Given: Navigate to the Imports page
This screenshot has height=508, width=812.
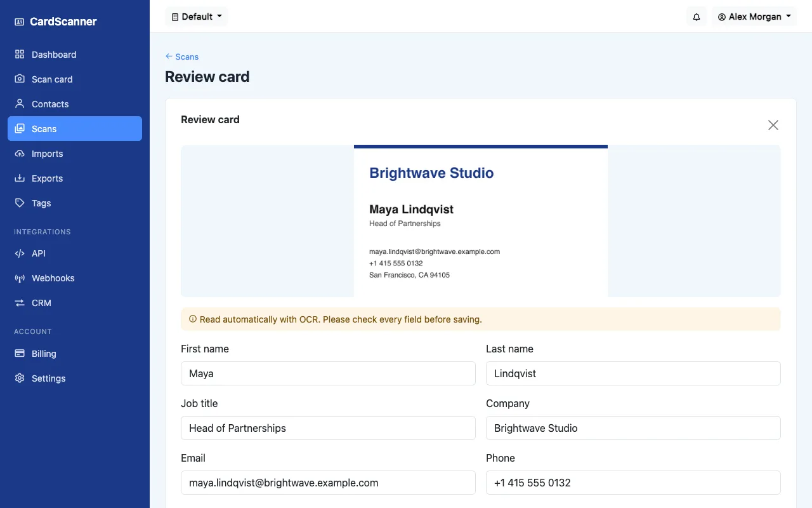Looking at the screenshot, I should point(75,154).
